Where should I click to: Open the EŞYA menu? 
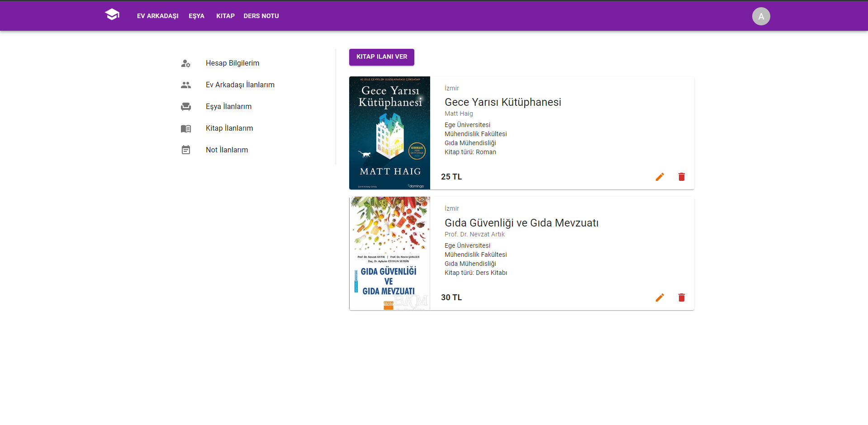pos(197,16)
